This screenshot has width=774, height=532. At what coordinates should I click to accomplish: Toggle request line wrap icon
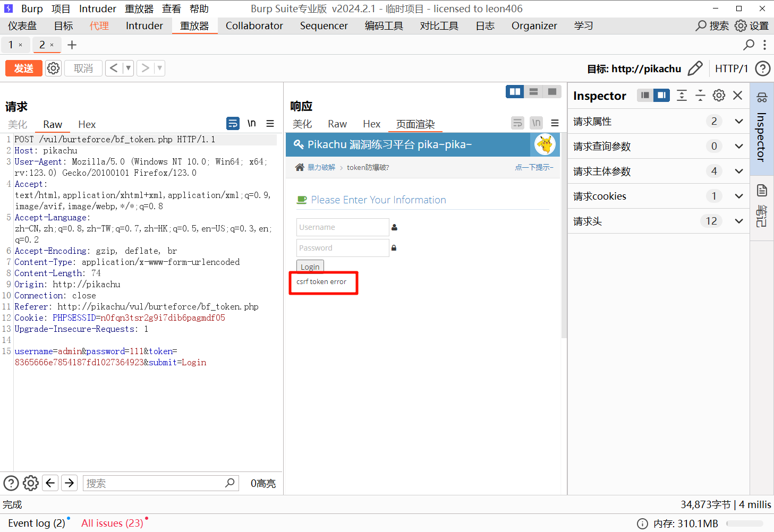233,123
